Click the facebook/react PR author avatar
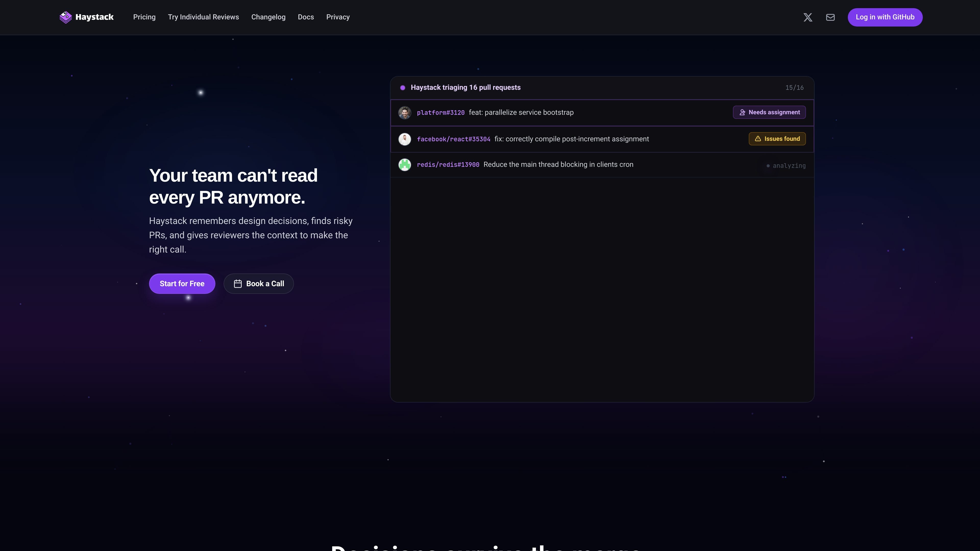The image size is (980, 551). 405,139
